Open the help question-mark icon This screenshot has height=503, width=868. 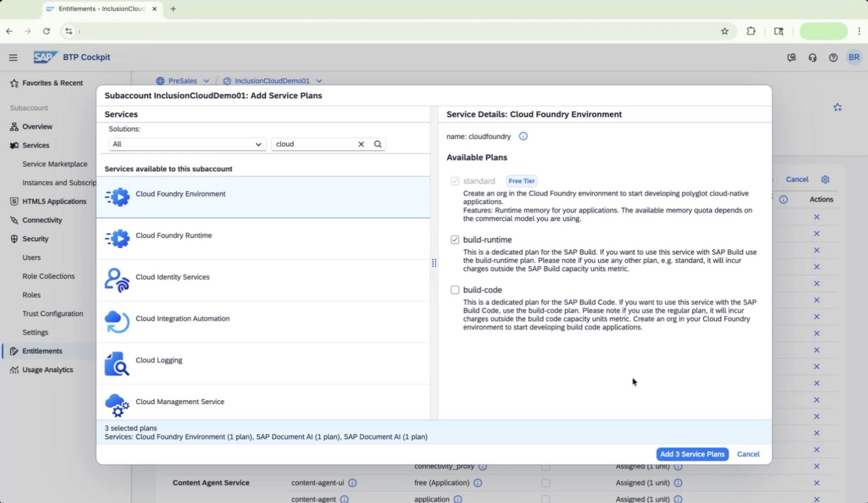tap(833, 57)
